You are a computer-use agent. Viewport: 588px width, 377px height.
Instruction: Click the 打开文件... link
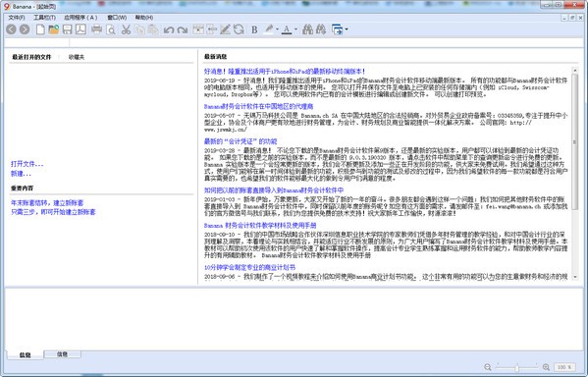[x=27, y=164]
